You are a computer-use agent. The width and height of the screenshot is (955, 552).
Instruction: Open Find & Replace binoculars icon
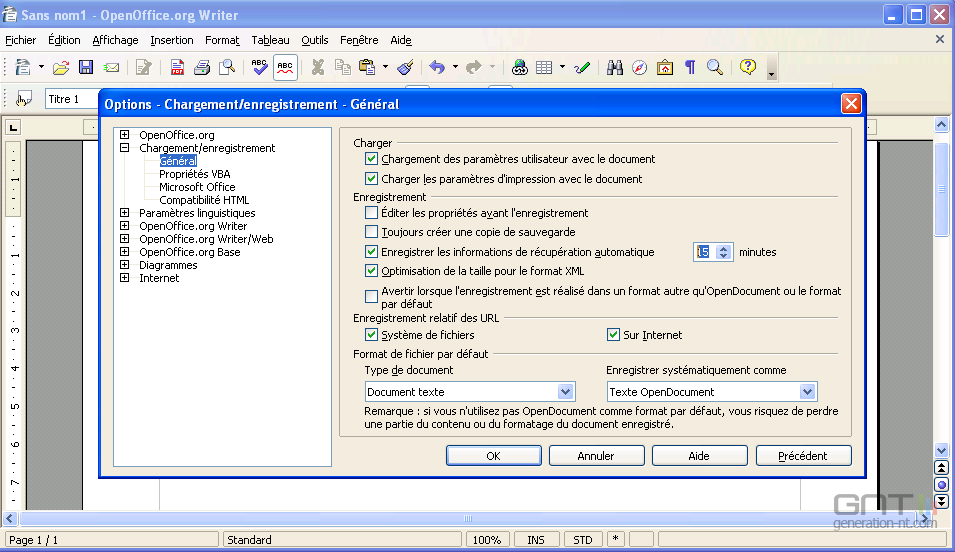click(x=615, y=67)
